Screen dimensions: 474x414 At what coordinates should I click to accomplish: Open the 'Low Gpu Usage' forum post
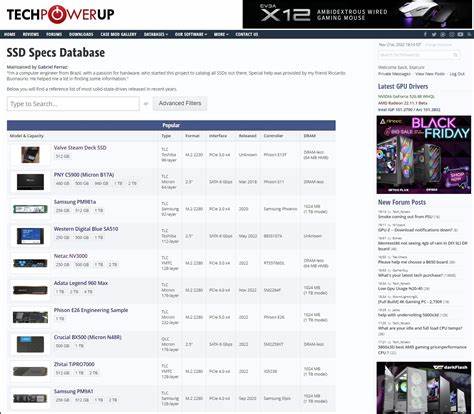click(400, 288)
